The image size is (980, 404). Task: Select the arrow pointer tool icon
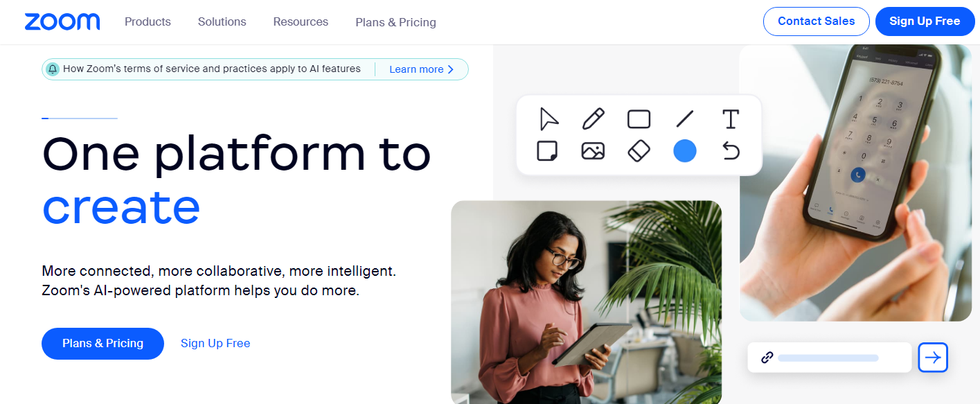point(549,118)
